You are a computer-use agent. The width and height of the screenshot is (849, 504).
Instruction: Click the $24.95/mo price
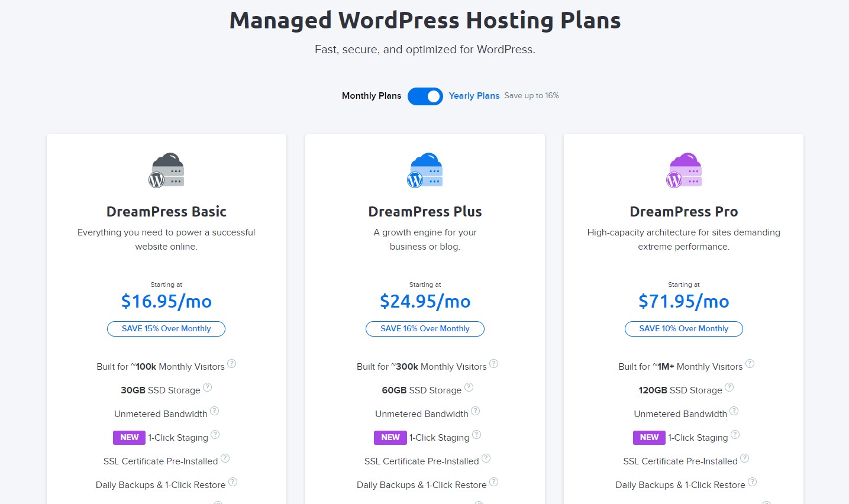point(425,302)
